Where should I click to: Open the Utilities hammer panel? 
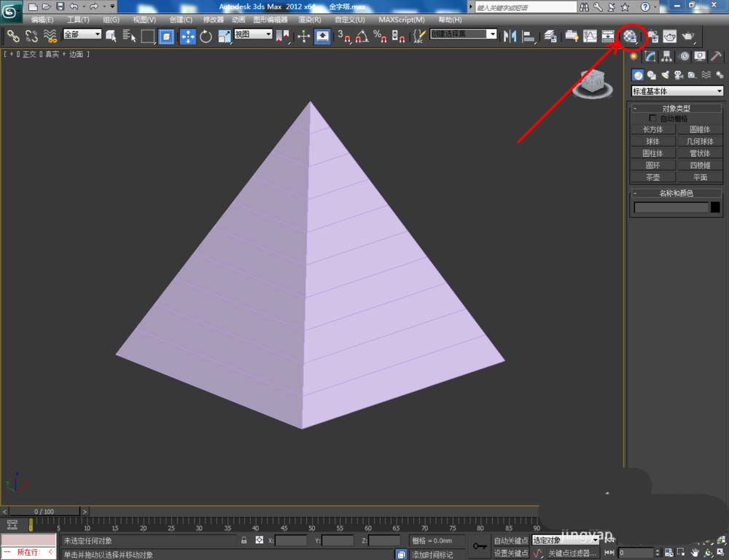point(717,56)
